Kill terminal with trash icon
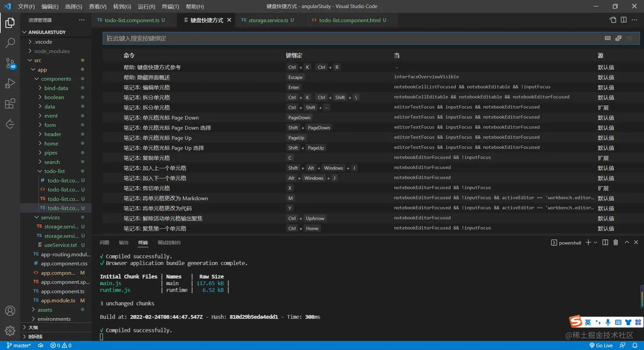The width and height of the screenshot is (644, 350). [616, 243]
